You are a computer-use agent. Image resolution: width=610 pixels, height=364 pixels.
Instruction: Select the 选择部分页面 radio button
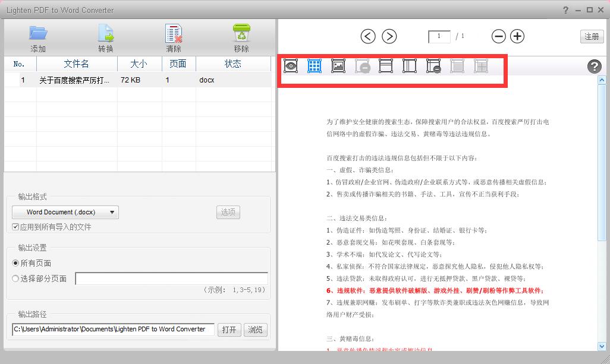[x=15, y=278]
